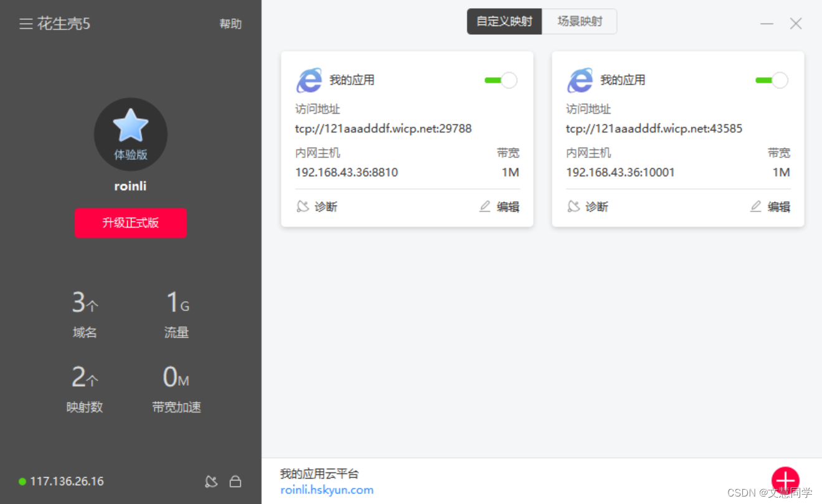This screenshot has width=822, height=504.
Task: Click the red plus add-mapping button
Action: coord(785,480)
